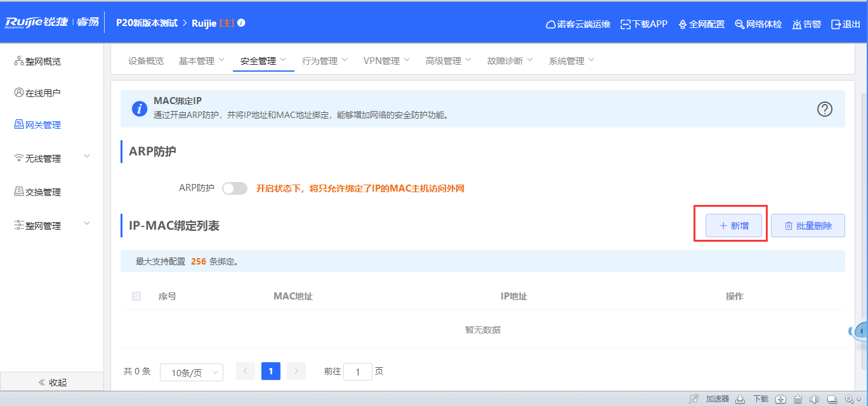Viewport: 868px width, 406px height.
Task: Click the rocket accelerator icon in status bar
Action: tap(695, 399)
